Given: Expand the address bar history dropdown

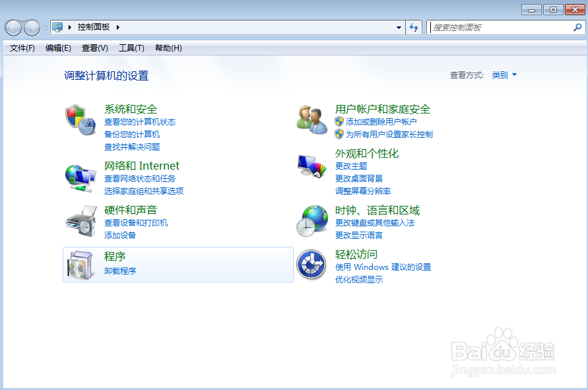Looking at the screenshot, I should (399, 27).
